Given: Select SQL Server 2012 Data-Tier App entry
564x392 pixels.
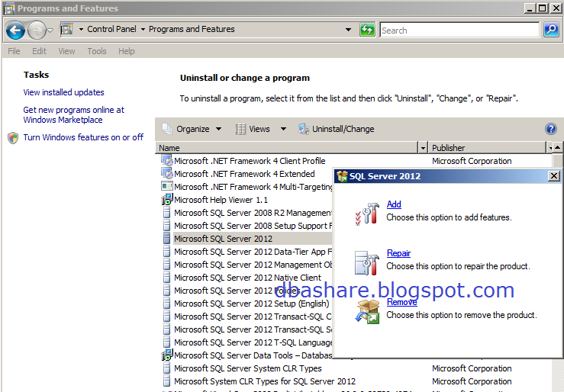Looking at the screenshot, I should (253, 252).
